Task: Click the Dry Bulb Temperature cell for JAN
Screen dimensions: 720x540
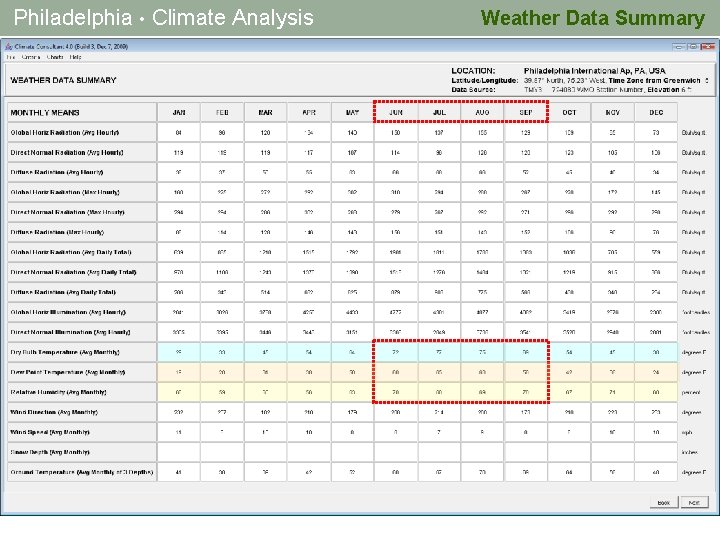Action: pos(179,352)
